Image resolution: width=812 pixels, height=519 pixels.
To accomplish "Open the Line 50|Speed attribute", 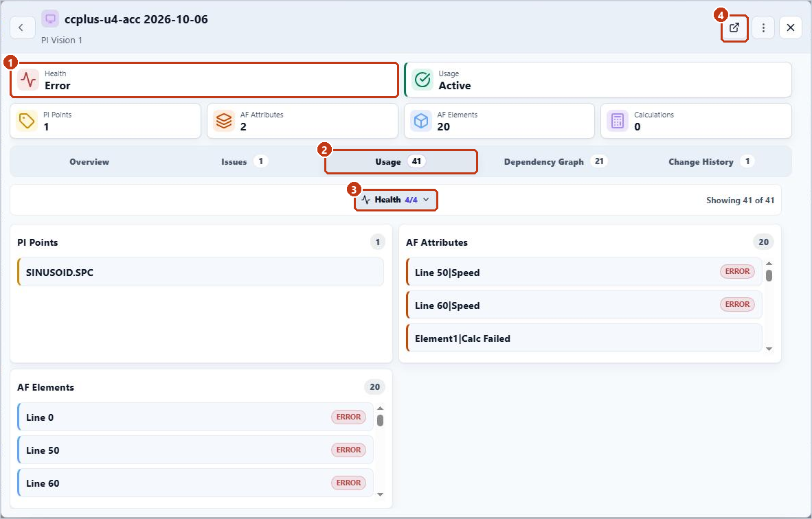I will click(584, 272).
